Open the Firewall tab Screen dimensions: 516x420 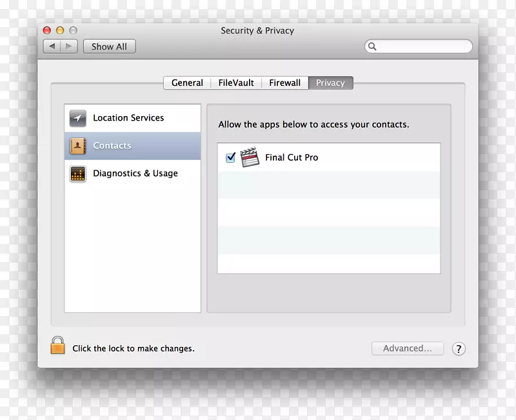284,83
